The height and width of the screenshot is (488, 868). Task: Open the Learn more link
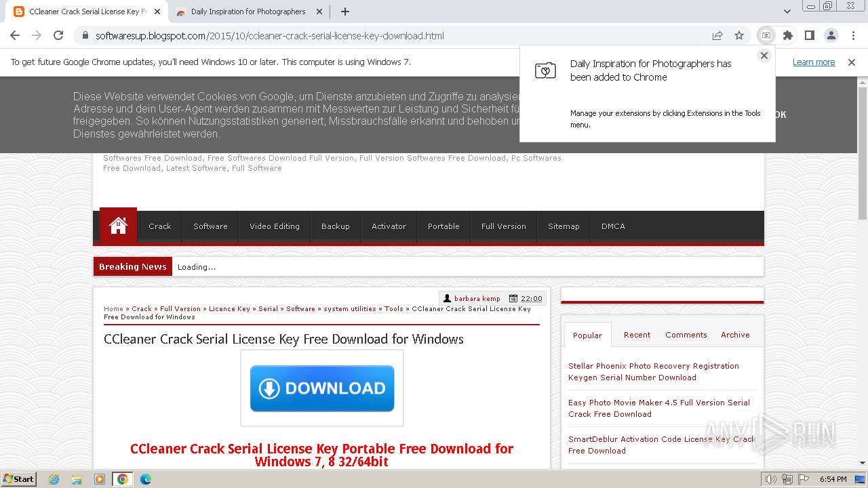814,62
